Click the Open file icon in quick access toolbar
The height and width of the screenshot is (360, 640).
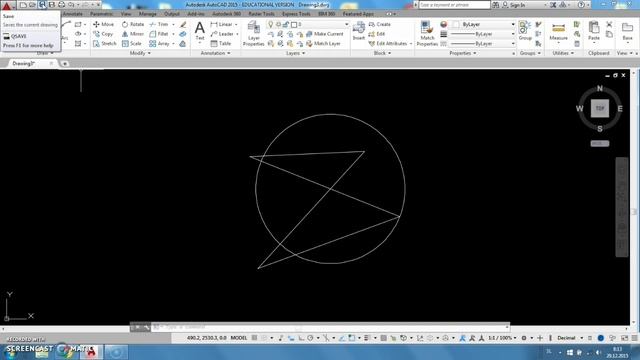[32, 5]
